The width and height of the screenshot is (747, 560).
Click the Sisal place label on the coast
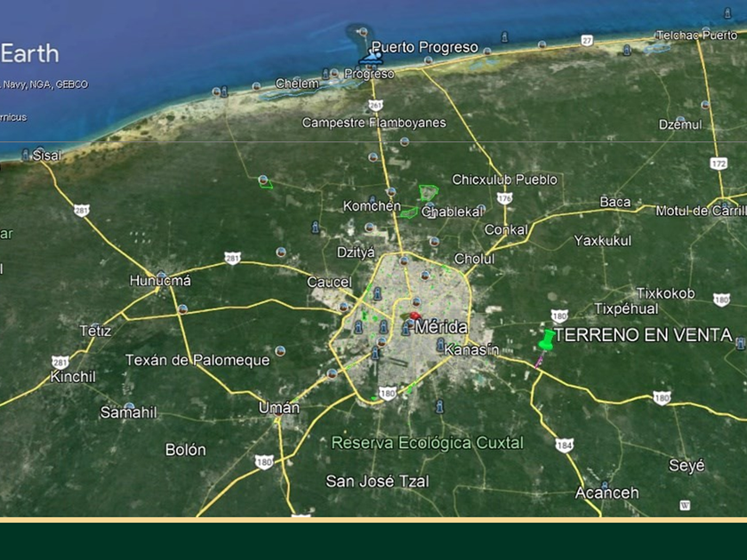point(47,156)
